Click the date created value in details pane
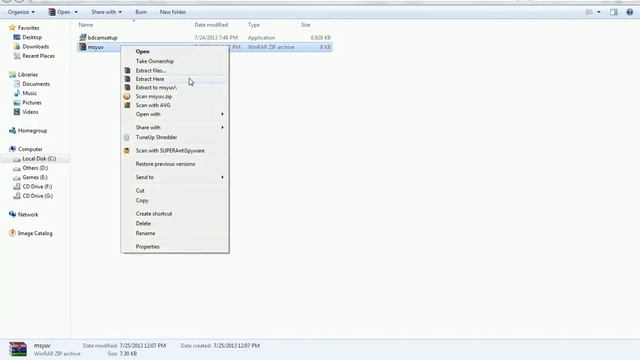The height and width of the screenshot is (360, 640). (236, 346)
